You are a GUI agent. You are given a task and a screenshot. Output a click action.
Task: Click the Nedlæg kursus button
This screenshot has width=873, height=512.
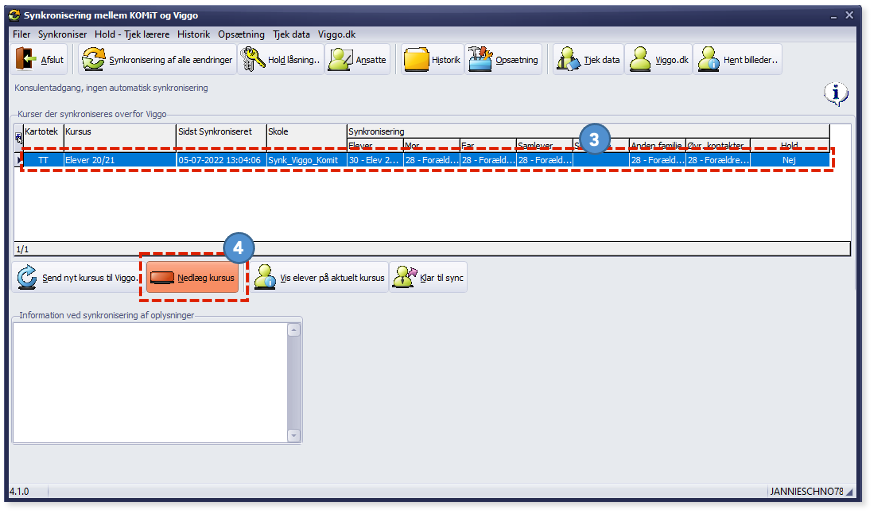coord(193,277)
